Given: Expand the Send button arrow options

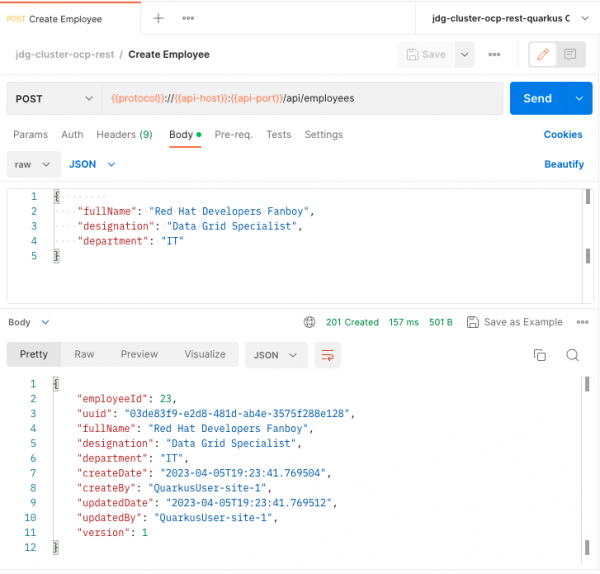Looking at the screenshot, I should [579, 99].
